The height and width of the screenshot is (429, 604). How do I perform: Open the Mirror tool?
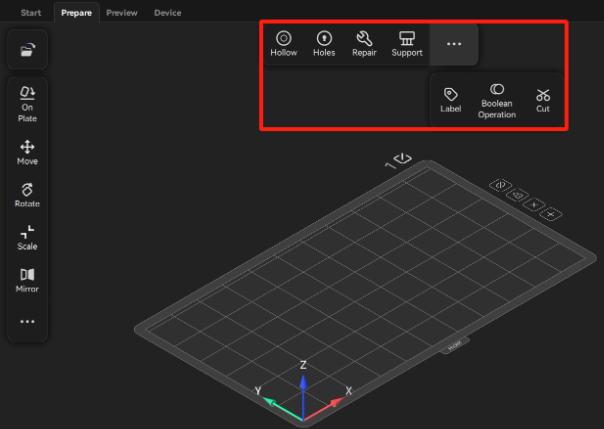pos(27,279)
